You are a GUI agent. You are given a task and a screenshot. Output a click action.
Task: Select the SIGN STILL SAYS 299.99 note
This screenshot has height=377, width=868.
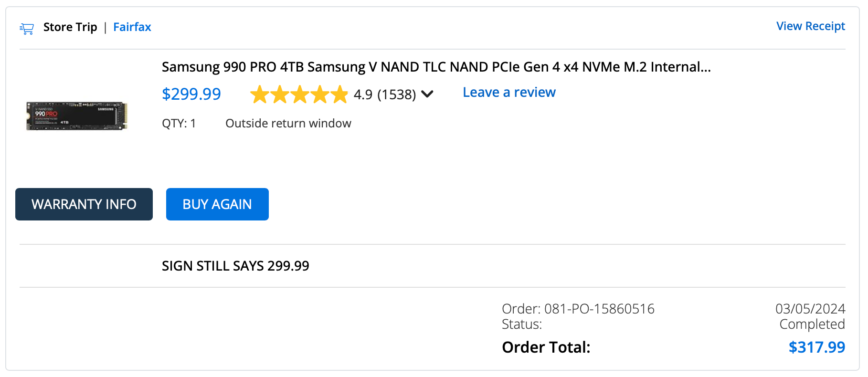click(235, 266)
